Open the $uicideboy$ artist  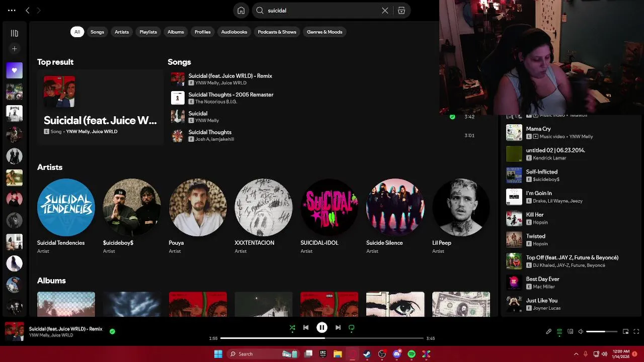click(x=132, y=215)
